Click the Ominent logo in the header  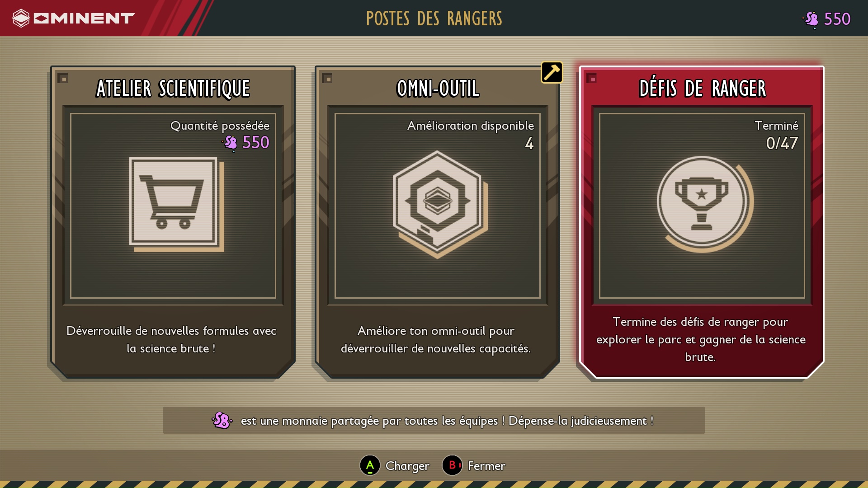74,18
